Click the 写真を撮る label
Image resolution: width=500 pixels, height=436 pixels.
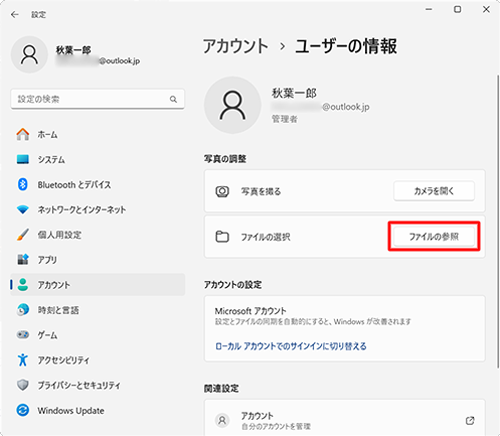261,192
